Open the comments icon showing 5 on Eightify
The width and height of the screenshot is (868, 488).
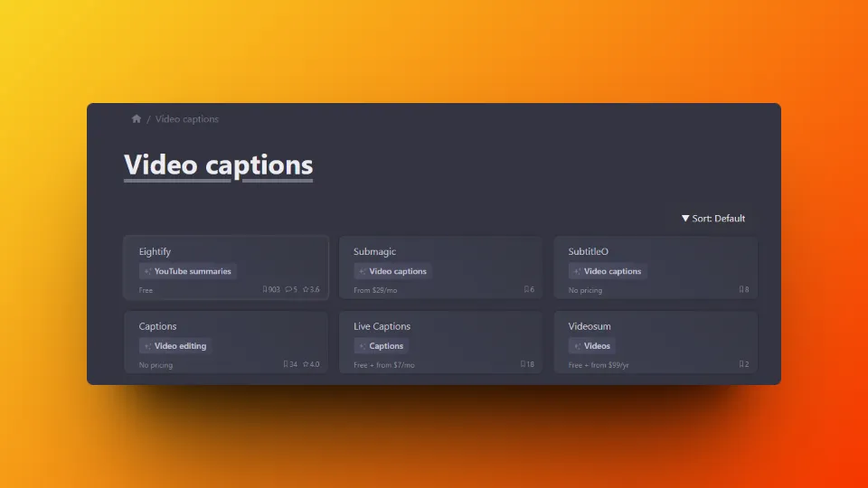(288, 289)
